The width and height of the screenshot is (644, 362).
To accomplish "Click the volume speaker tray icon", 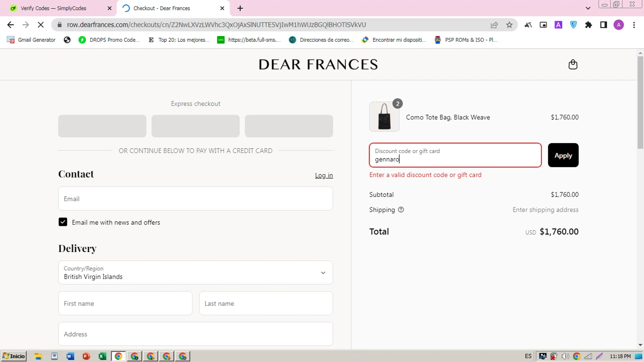I will point(565,356).
